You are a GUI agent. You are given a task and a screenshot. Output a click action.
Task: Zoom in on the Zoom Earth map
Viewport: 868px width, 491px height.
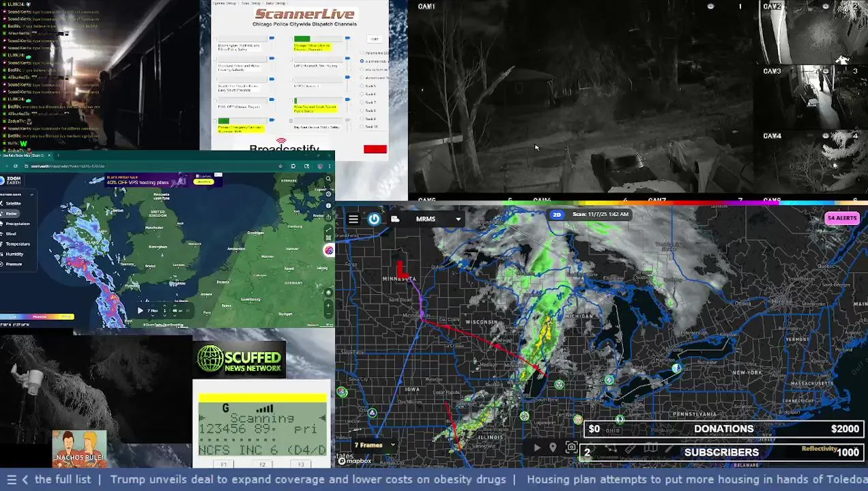pos(328,305)
